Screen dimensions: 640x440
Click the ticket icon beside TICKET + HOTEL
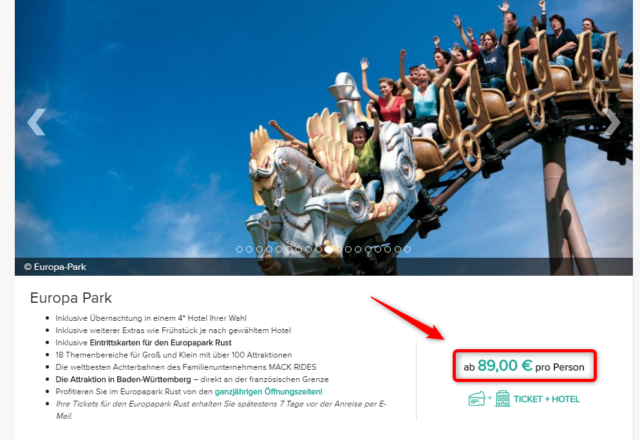(x=477, y=399)
